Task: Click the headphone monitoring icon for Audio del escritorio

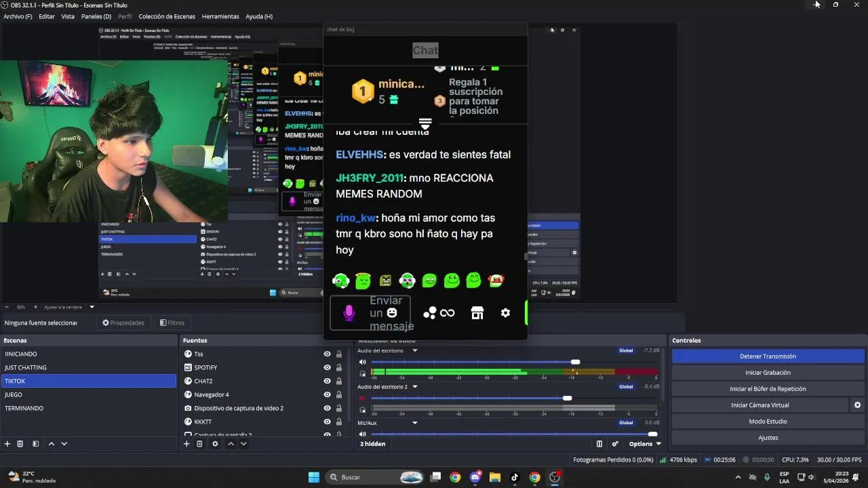Action: tap(363, 373)
